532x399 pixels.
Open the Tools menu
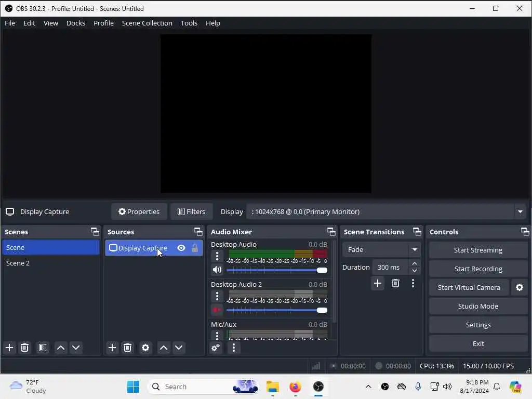pyautogui.click(x=189, y=23)
